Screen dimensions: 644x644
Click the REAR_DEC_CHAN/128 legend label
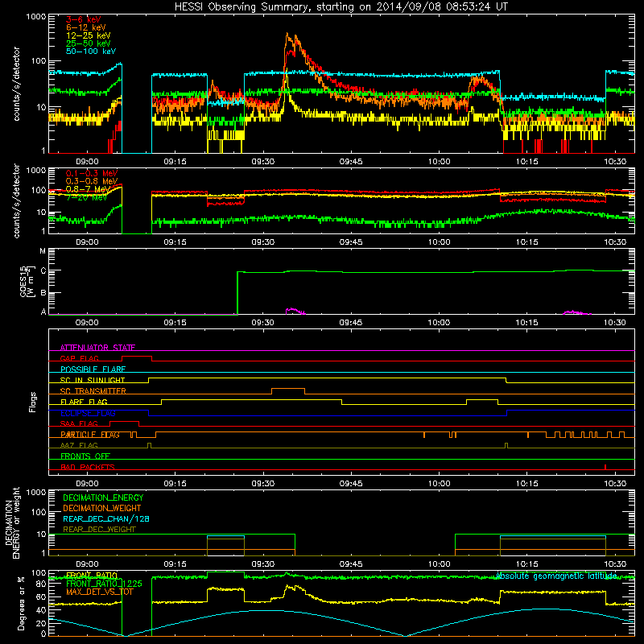point(106,518)
